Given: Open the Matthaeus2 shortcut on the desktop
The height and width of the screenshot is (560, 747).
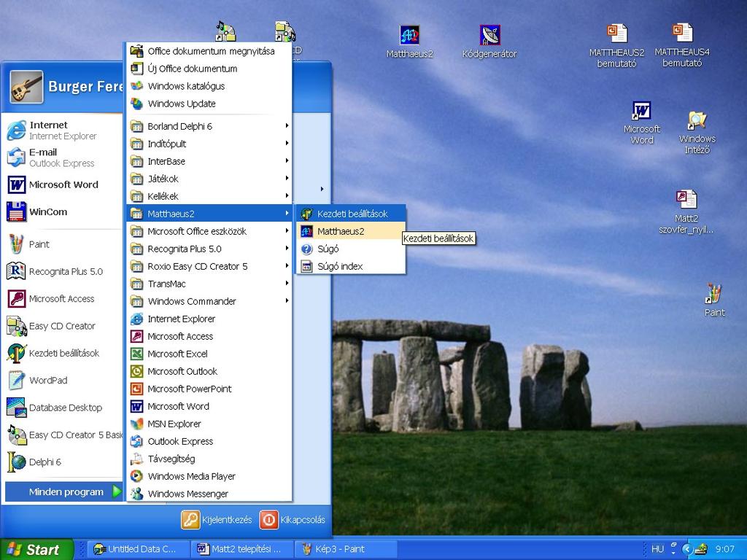Looking at the screenshot, I should (409, 42).
